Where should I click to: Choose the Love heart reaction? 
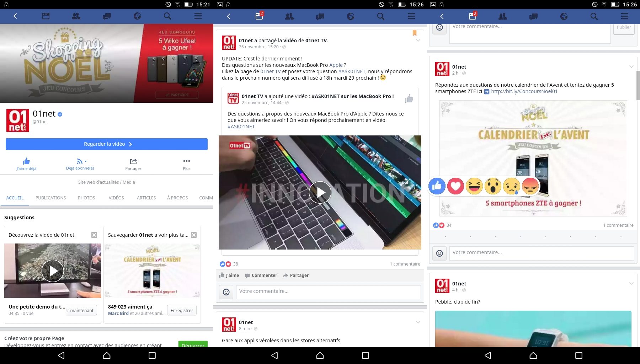455,186
